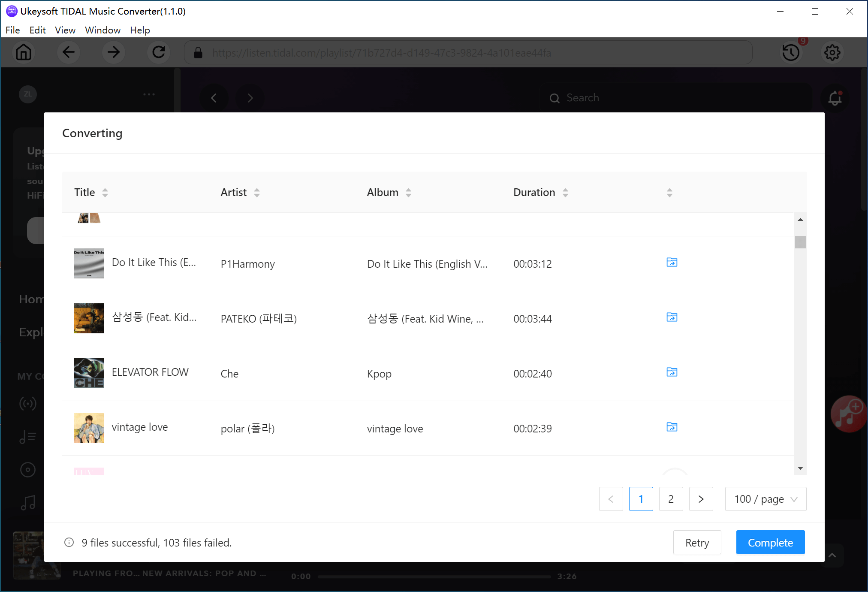Click the Complete button
This screenshot has width=868, height=592.
tap(770, 543)
